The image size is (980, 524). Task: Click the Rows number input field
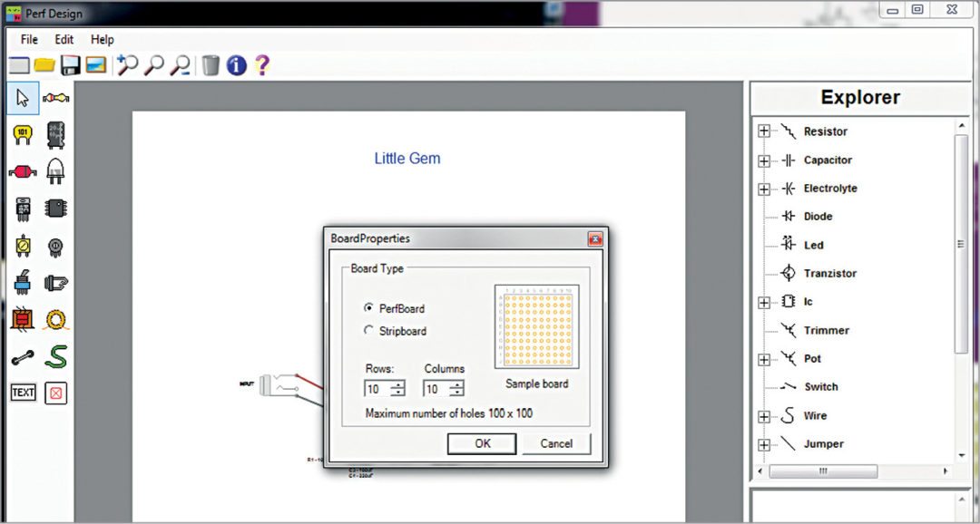[x=377, y=389]
